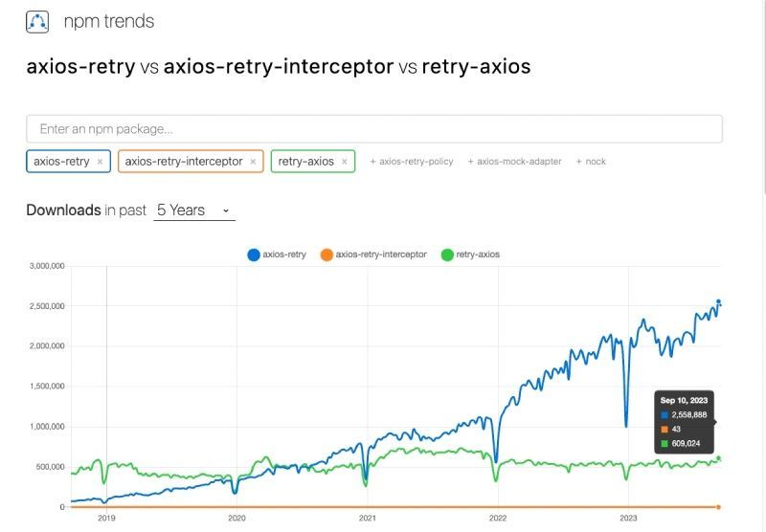Open the 5 Years time range dropdown
Image resolution: width=766 pixels, height=532 pixels.
click(194, 211)
